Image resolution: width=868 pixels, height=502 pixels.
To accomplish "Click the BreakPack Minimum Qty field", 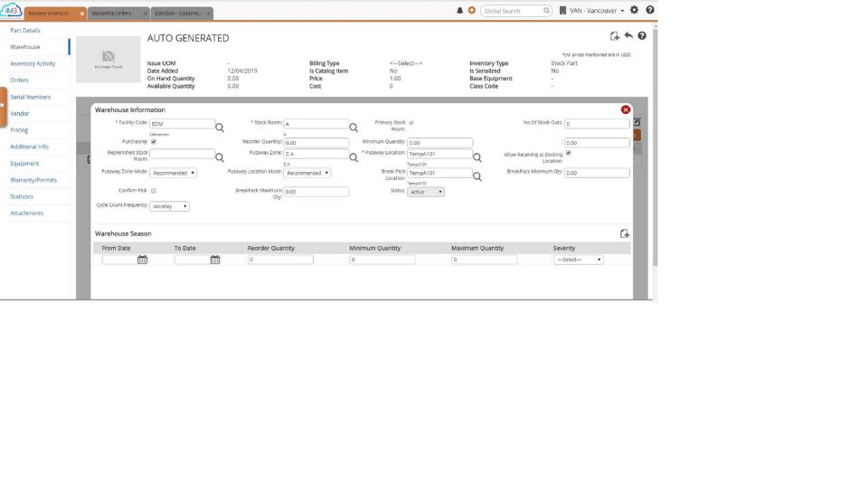I will [x=597, y=173].
